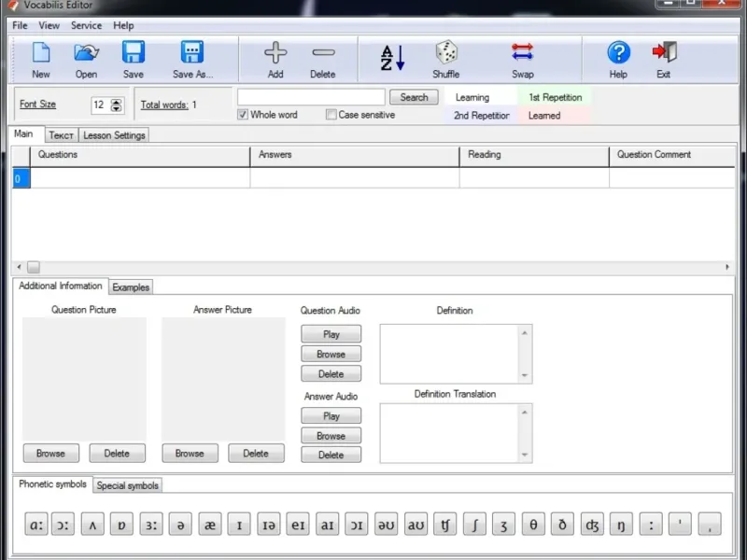Create a new file with New icon
Viewport: 747px width, 560px height.
coord(41,60)
